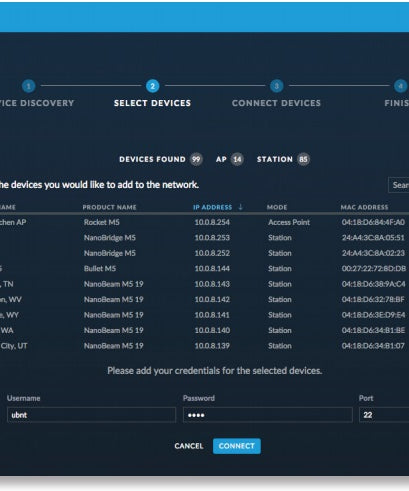The image size is (409, 491).
Task: Click step 3 Connect Devices circle
Action: point(276,86)
